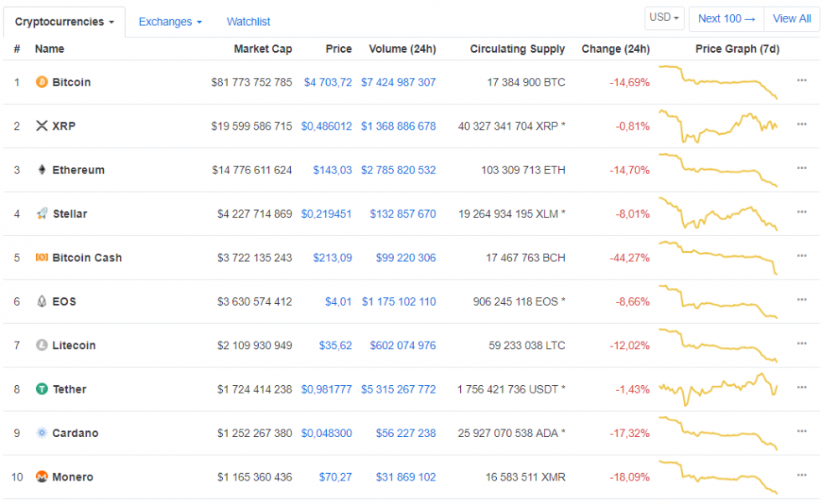Open Bitcoin 7-day price graph
The width and height of the screenshot is (838, 504).
click(x=718, y=82)
